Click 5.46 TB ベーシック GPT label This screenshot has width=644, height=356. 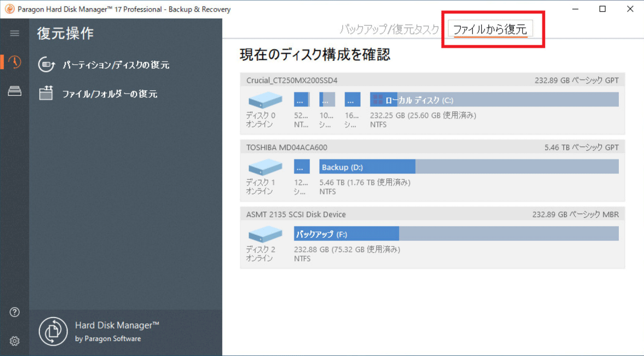coord(581,147)
